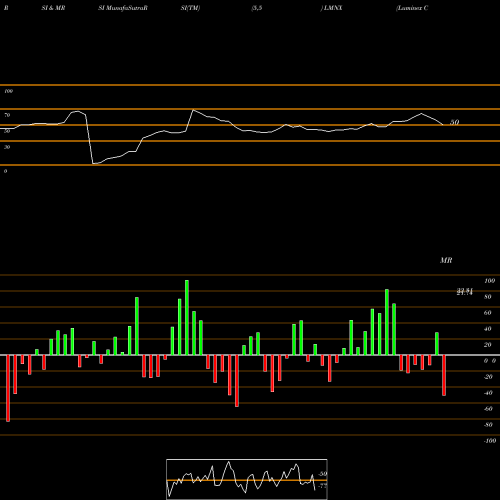Click the 'MR' panel title

[446, 260]
